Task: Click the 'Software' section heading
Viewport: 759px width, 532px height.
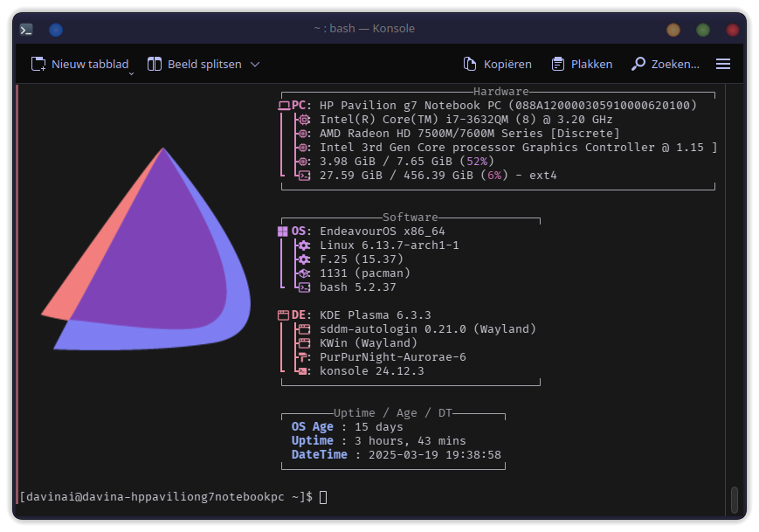Action: pyautogui.click(x=410, y=218)
